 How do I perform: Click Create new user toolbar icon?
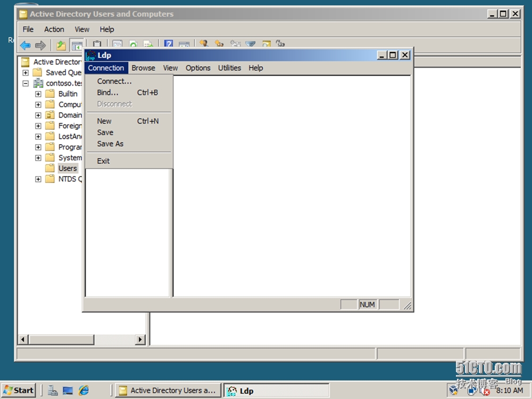[x=204, y=44]
